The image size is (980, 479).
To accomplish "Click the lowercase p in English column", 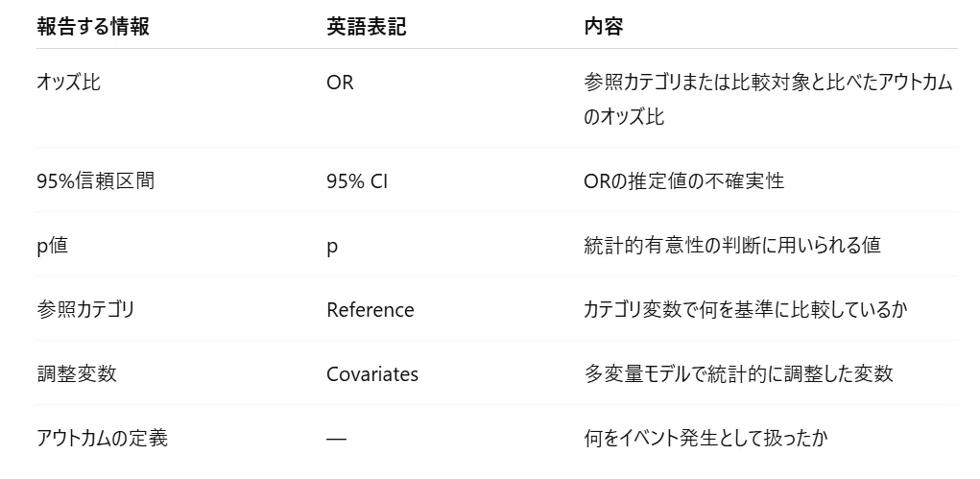I will (x=332, y=247).
